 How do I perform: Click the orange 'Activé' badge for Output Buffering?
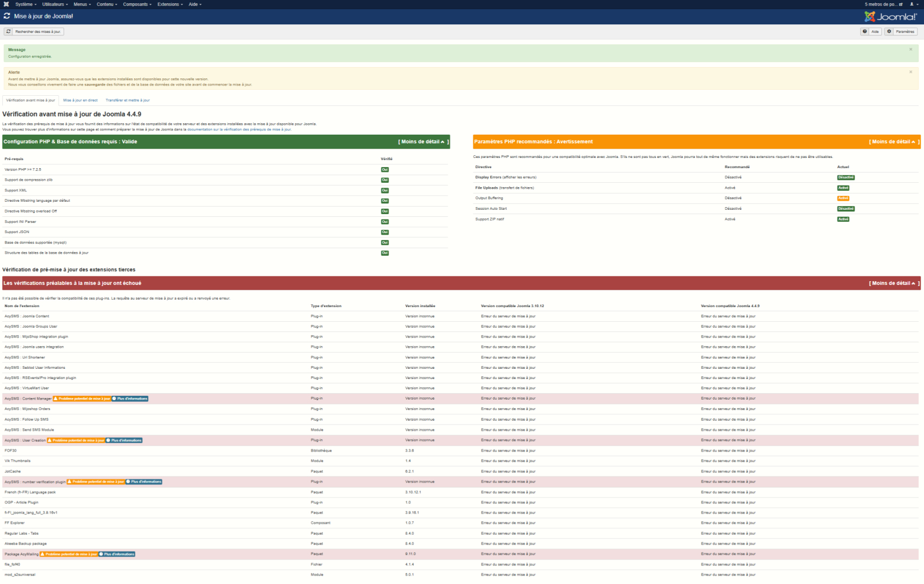(843, 198)
